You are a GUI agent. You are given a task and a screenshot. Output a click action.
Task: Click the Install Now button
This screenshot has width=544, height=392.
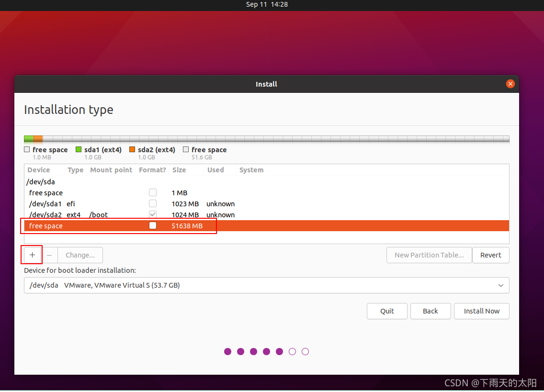click(x=482, y=311)
